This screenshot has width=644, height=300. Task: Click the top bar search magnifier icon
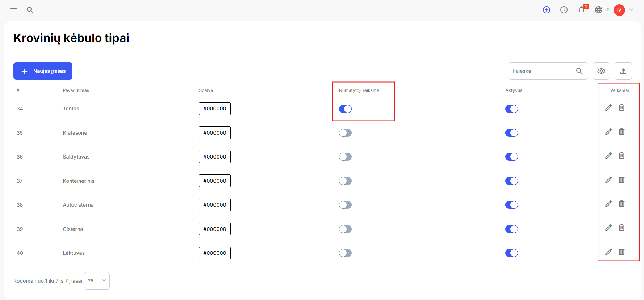[x=30, y=10]
